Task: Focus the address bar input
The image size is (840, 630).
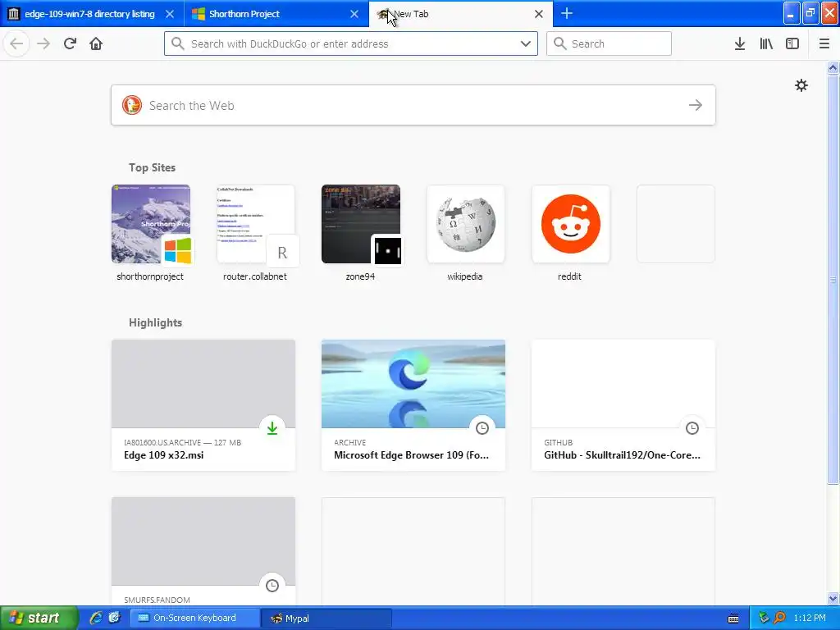Action: click(x=351, y=43)
